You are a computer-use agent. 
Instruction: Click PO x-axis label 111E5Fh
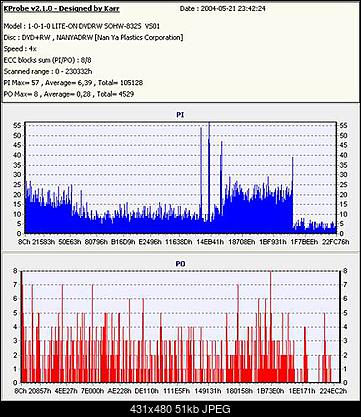pos(177,391)
